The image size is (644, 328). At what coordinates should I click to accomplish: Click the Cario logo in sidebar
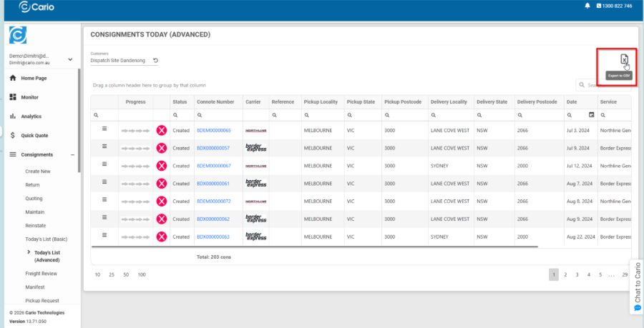coord(18,35)
